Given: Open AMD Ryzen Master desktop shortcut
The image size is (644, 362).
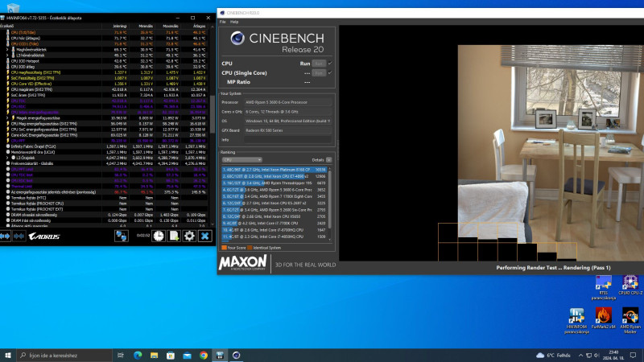Looking at the screenshot, I should pyautogui.click(x=630, y=321).
